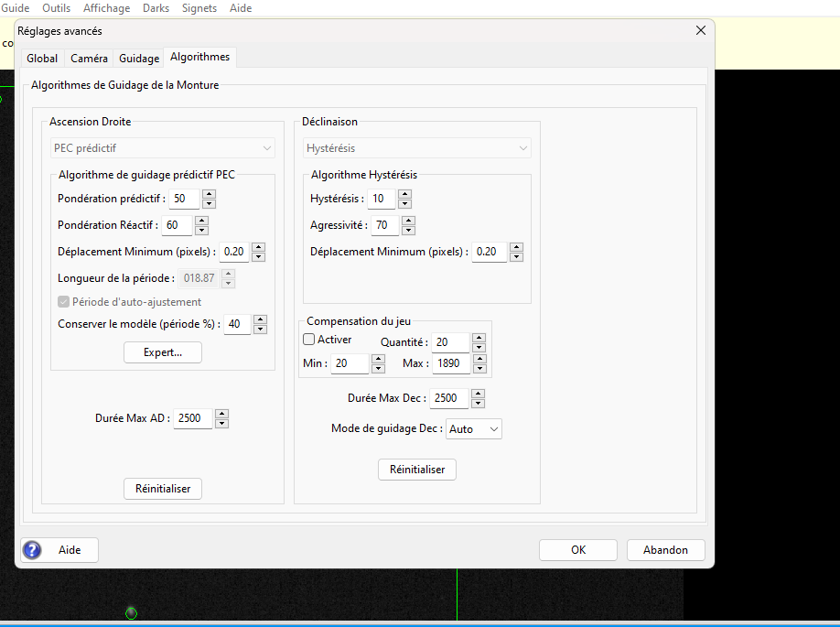This screenshot has width=840, height=627.
Task: Click Réinitialiser under Ascension Droite
Action: [163, 489]
